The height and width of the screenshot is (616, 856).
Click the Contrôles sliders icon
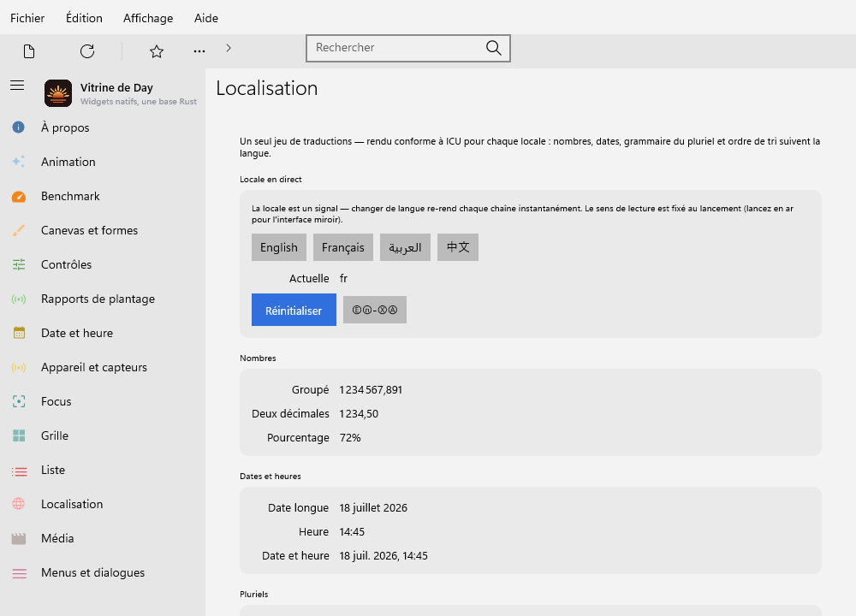point(19,264)
